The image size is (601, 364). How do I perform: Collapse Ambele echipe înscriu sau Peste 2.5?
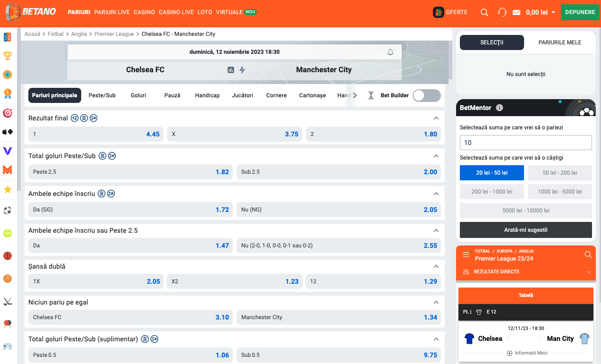pos(436,230)
